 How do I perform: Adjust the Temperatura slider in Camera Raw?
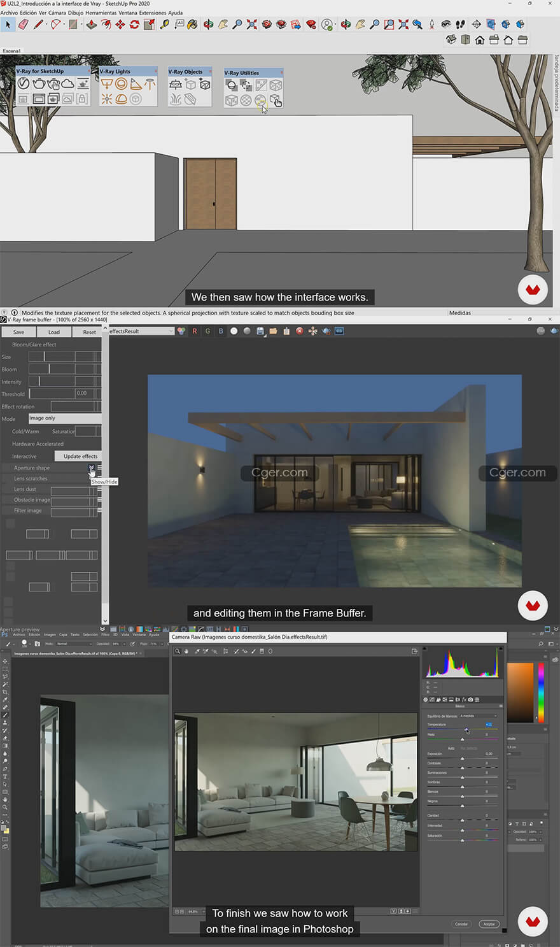pos(462,729)
